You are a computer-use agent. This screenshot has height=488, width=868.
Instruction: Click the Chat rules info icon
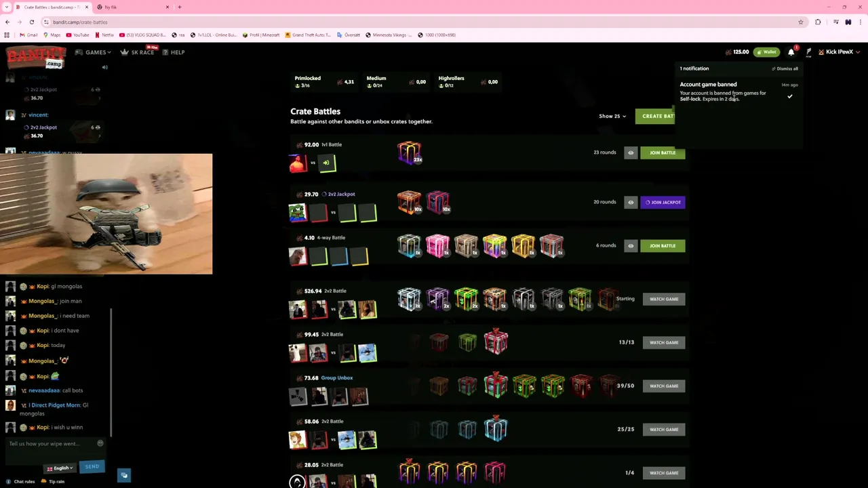click(9, 481)
